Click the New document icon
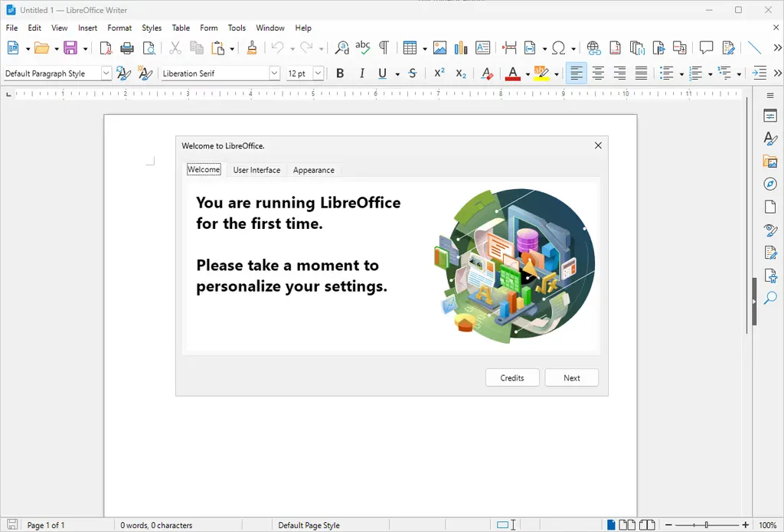The height and width of the screenshot is (532, 784). (x=13, y=48)
